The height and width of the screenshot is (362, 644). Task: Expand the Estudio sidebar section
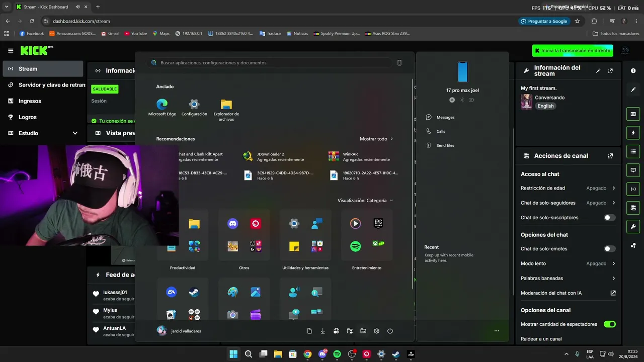[x=43, y=133]
